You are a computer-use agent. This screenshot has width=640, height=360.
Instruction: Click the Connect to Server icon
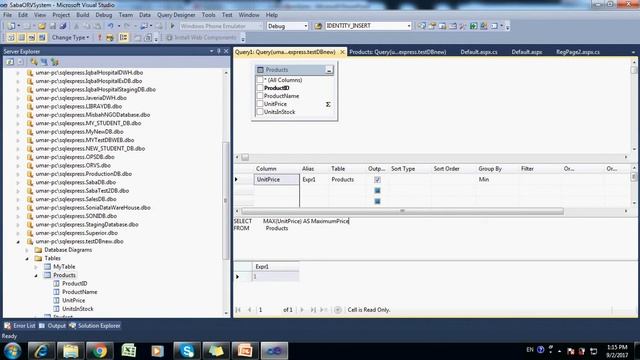click(44, 62)
